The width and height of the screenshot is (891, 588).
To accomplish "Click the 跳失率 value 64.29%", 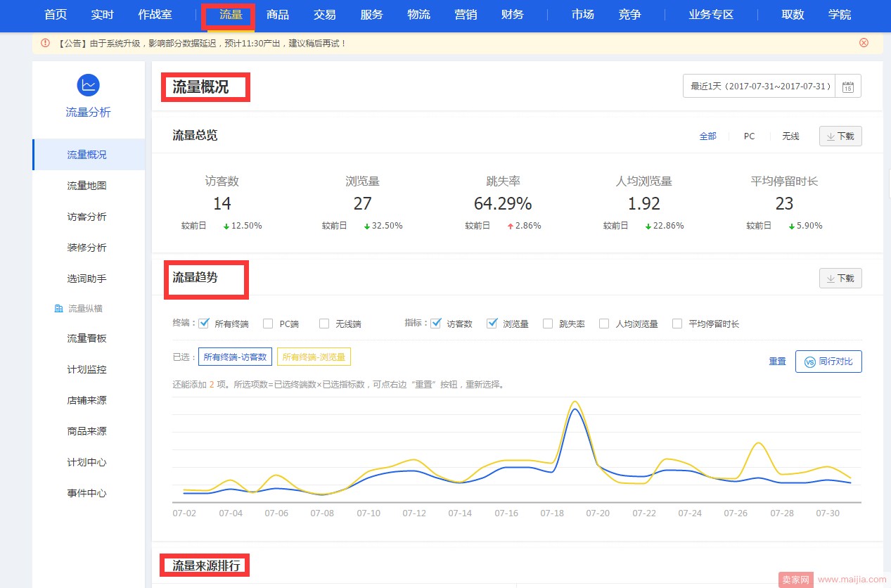I will [503, 204].
